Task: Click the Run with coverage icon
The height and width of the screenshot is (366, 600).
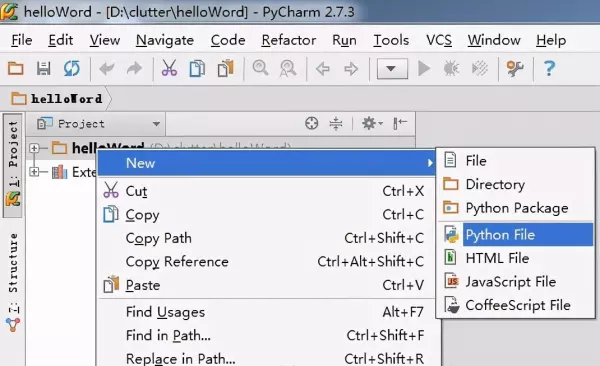Action: click(479, 69)
